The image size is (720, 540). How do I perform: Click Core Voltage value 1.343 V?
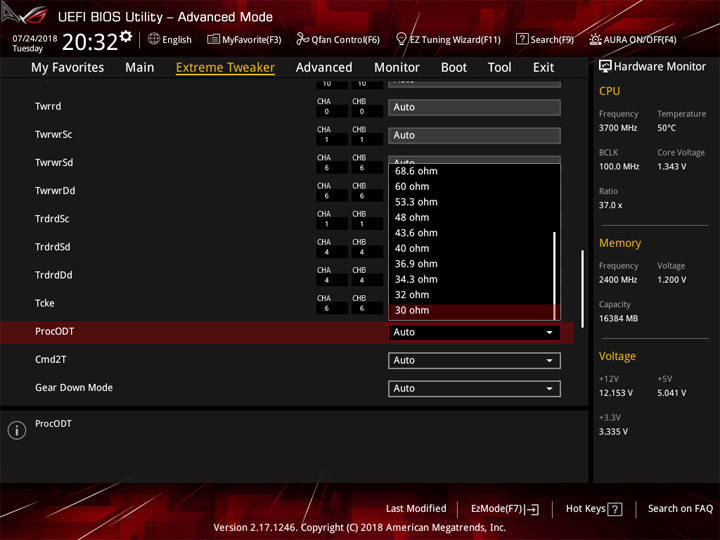coord(672,166)
